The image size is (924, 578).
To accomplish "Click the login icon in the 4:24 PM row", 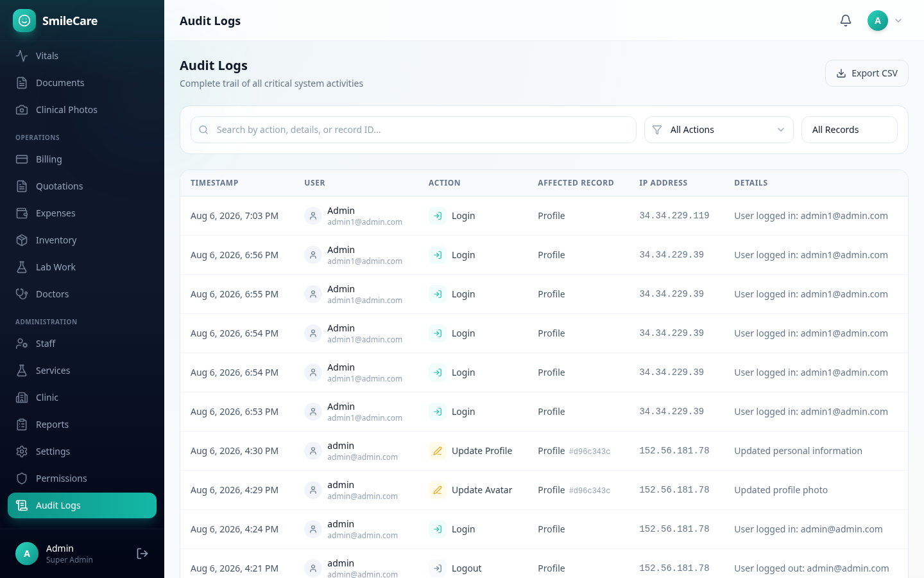I will pos(438,529).
